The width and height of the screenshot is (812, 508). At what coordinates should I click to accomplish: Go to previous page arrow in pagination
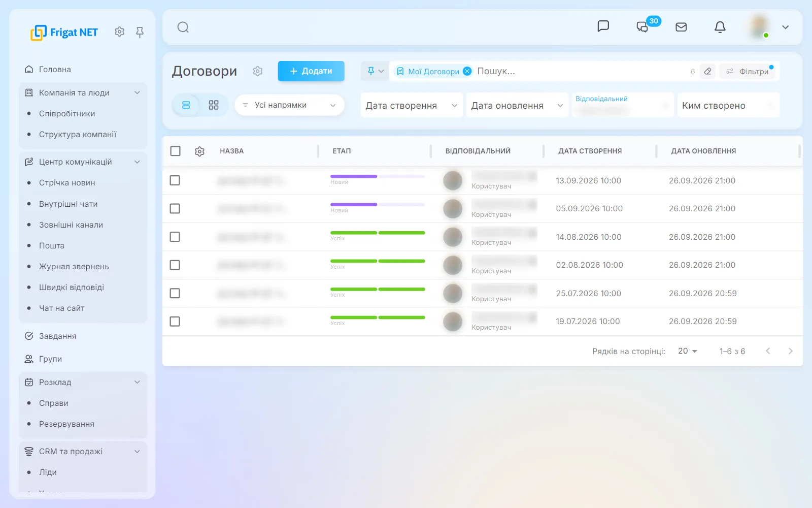click(x=768, y=351)
